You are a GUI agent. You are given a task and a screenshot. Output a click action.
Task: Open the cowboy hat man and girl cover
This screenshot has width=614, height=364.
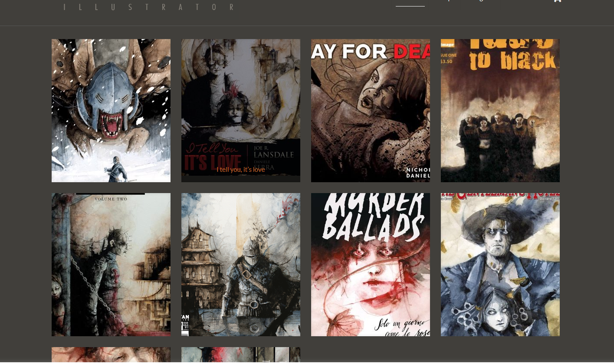click(x=500, y=265)
